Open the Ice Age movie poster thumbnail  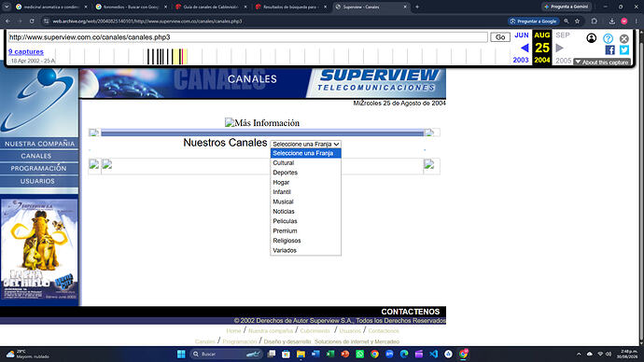point(39,249)
